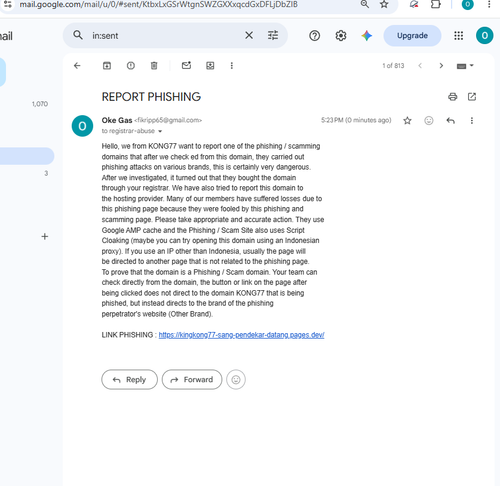Click the Forward button below the email
The image size is (500, 486).
192,379
